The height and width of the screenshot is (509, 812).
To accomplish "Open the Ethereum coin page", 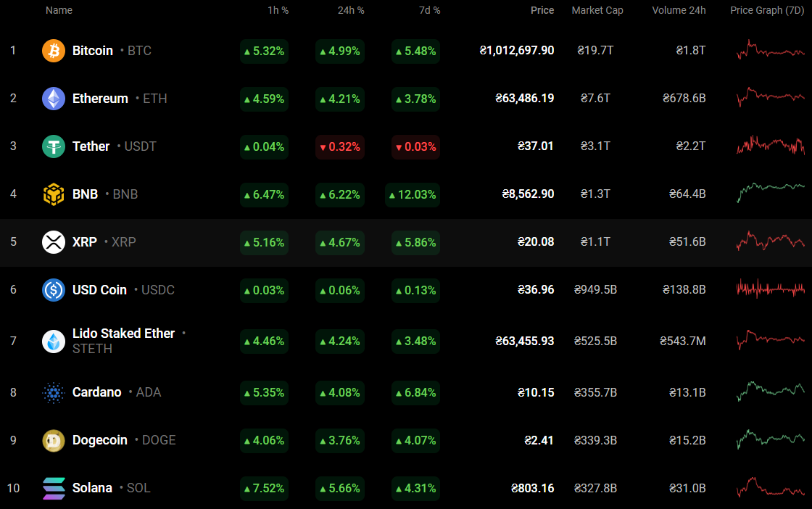I will pos(100,99).
